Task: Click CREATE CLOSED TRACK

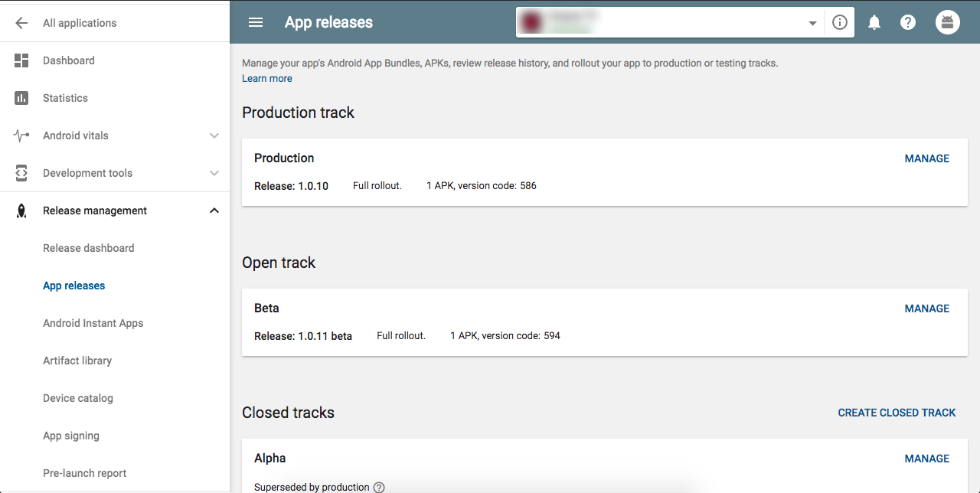Action: (897, 413)
